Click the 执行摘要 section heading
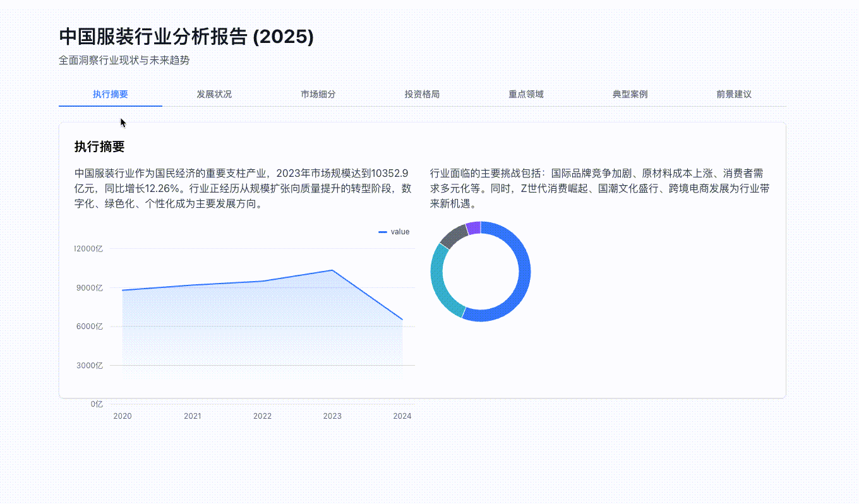The width and height of the screenshot is (859, 504). pos(99,147)
